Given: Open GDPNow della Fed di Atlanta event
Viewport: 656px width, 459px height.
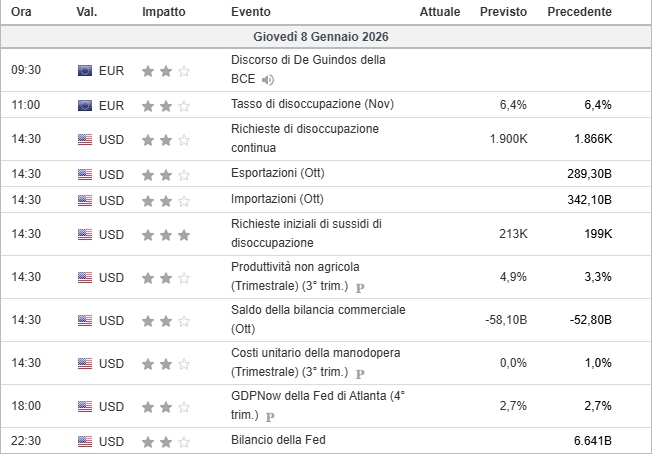Looking at the screenshot, I should pyautogui.click(x=317, y=397).
